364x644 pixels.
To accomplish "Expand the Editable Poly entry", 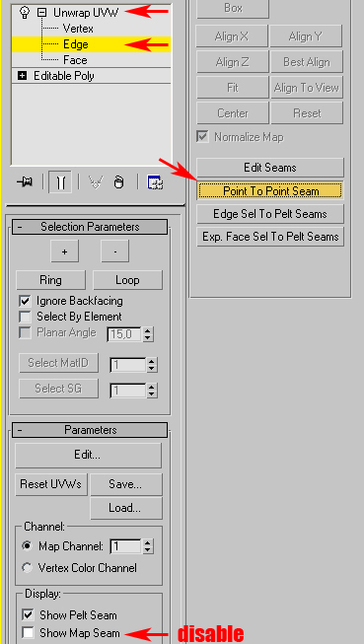I will coord(22,76).
